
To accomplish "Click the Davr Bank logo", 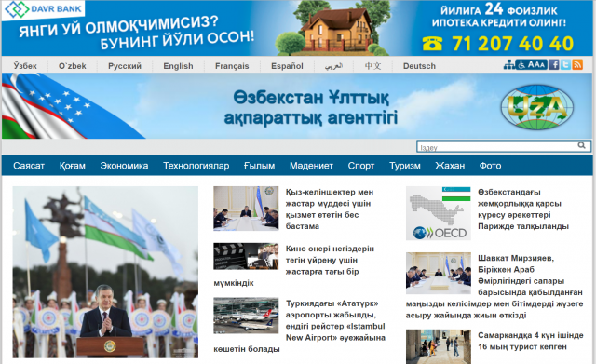I will (x=44, y=9).
